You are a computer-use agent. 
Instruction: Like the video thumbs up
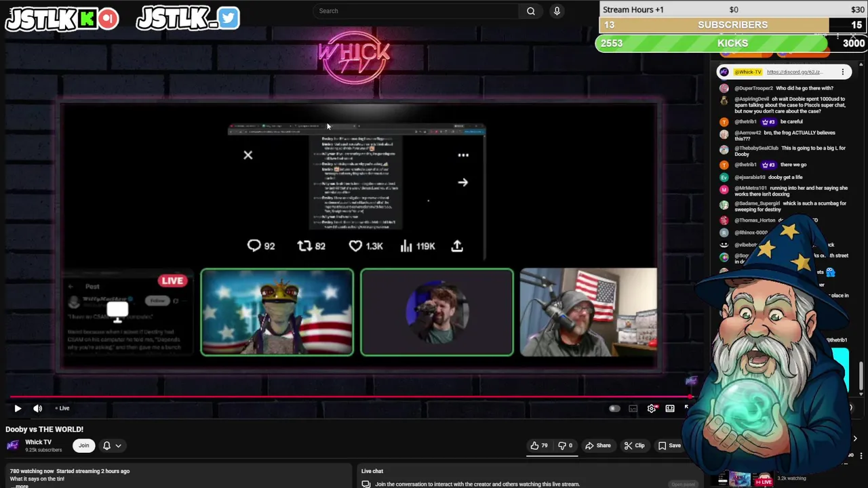click(538, 445)
